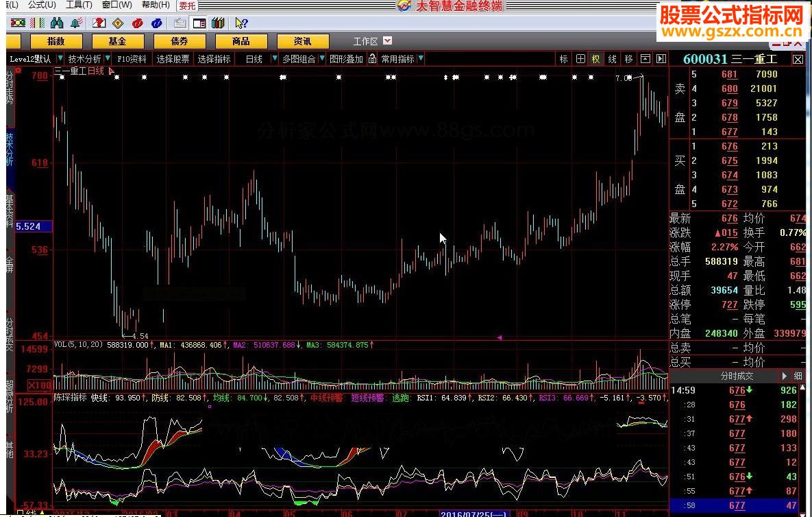The height and width of the screenshot is (517, 812).
Task: Toggle 权 ex-rights price adjustment
Action: click(x=595, y=59)
